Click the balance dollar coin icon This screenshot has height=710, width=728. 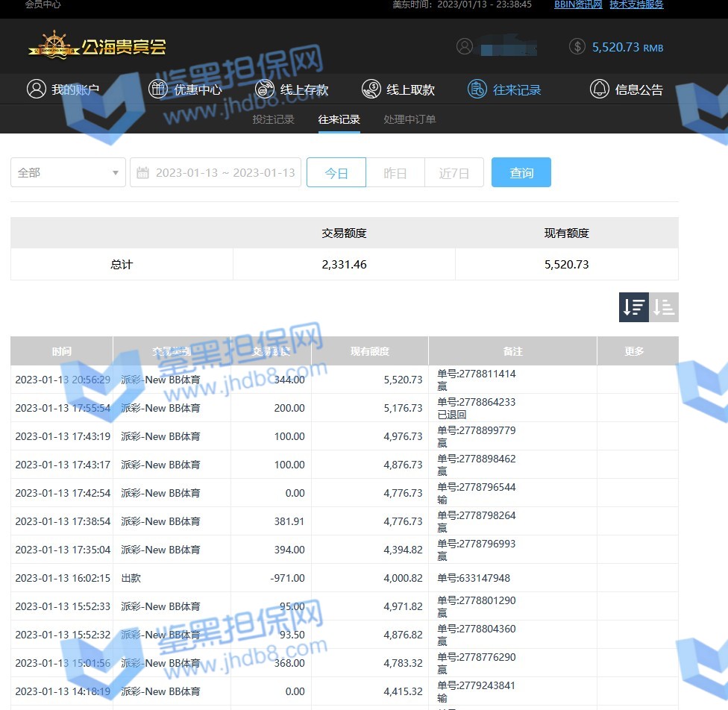[577, 46]
